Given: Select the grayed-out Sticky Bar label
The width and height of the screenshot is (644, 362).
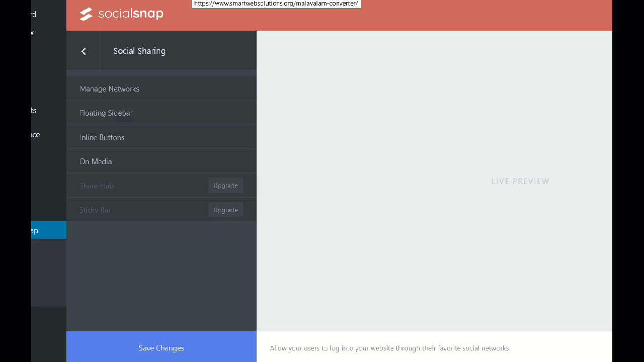Looking at the screenshot, I should [95, 210].
